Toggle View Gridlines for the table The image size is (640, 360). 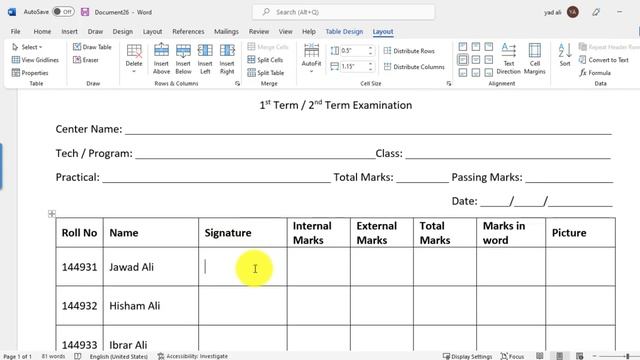point(35,60)
